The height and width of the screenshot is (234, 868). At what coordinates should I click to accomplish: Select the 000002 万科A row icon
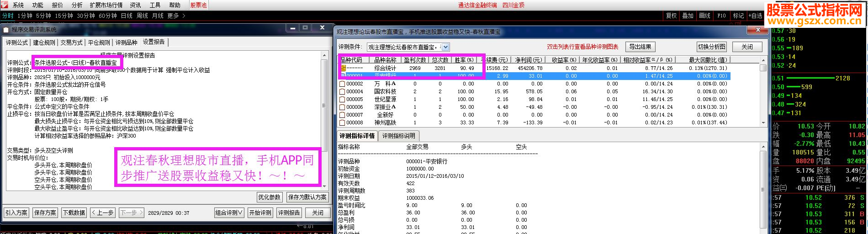tap(342, 84)
